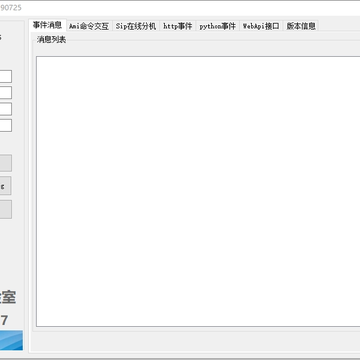Open the Ami命令交互 tab
The image size is (360, 360).
[x=89, y=26]
